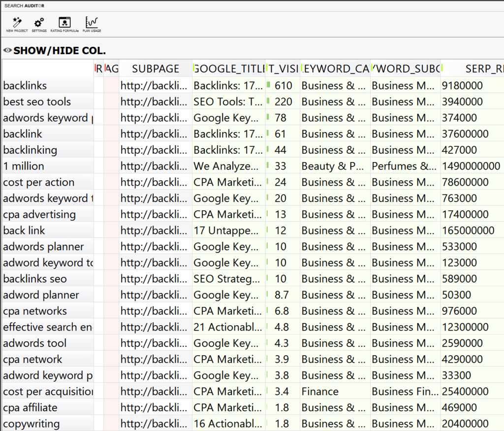This screenshot has height=431, width=504.
Task: Click visits value 610
Action: pos(283,86)
